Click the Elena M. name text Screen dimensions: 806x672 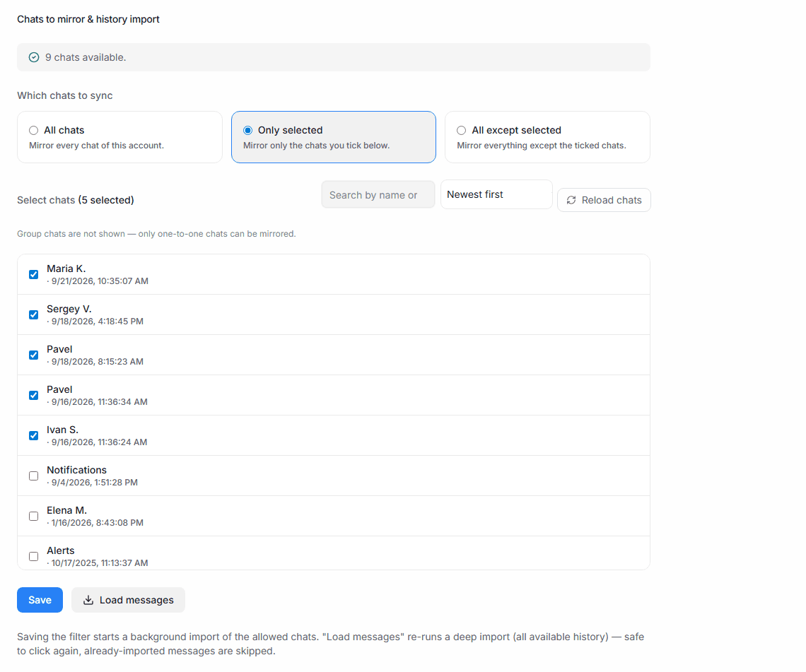pyautogui.click(x=67, y=511)
